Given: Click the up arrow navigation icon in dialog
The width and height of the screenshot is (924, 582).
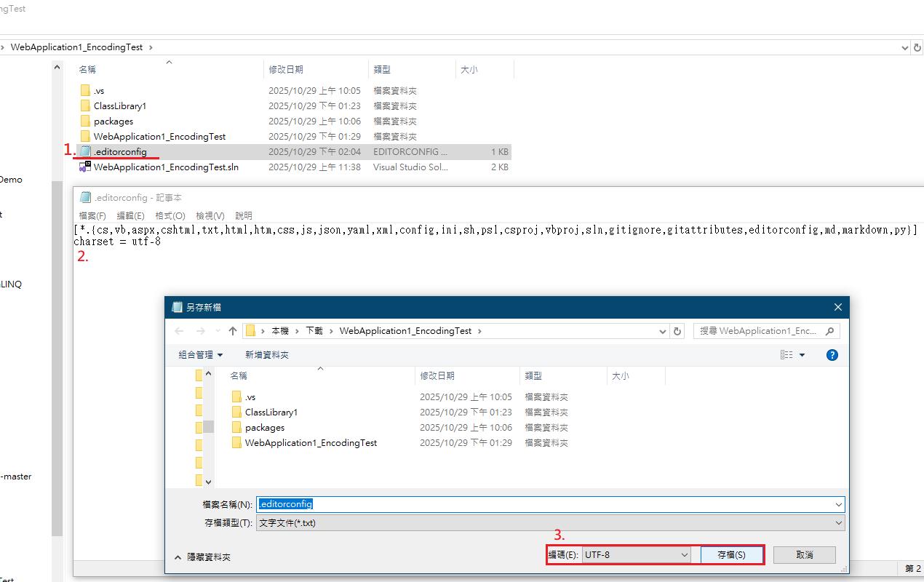Looking at the screenshot, I should tap(233, 331).
